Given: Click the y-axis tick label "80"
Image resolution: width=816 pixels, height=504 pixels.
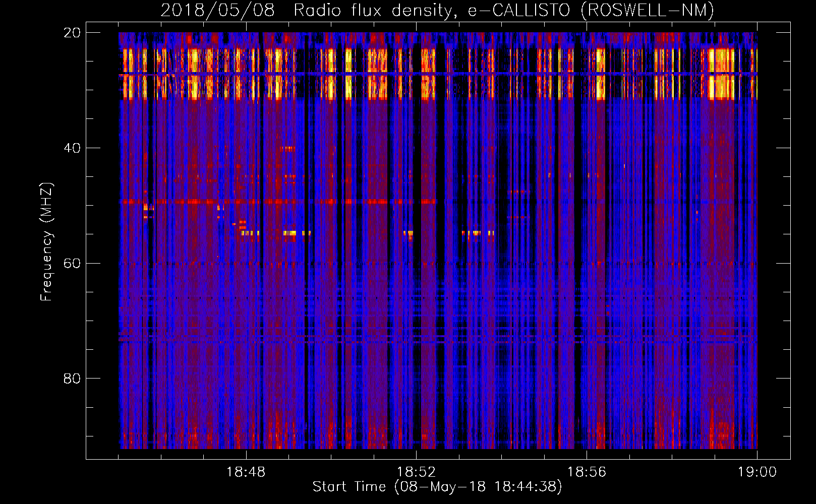Looking at the screenshot, I should 72,379.
